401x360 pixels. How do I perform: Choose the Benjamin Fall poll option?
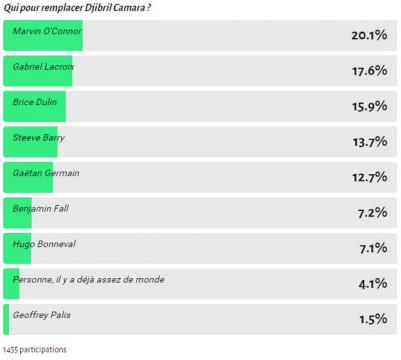(200, 213)
